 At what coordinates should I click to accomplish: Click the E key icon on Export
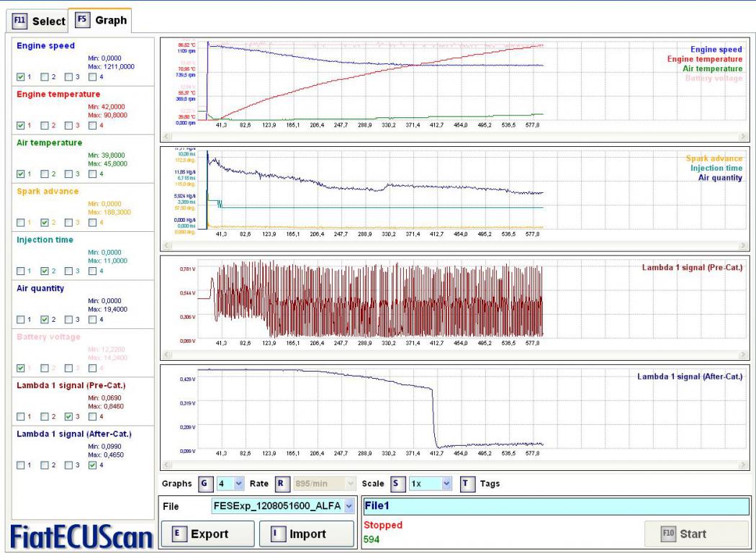[x=176, y=534]
